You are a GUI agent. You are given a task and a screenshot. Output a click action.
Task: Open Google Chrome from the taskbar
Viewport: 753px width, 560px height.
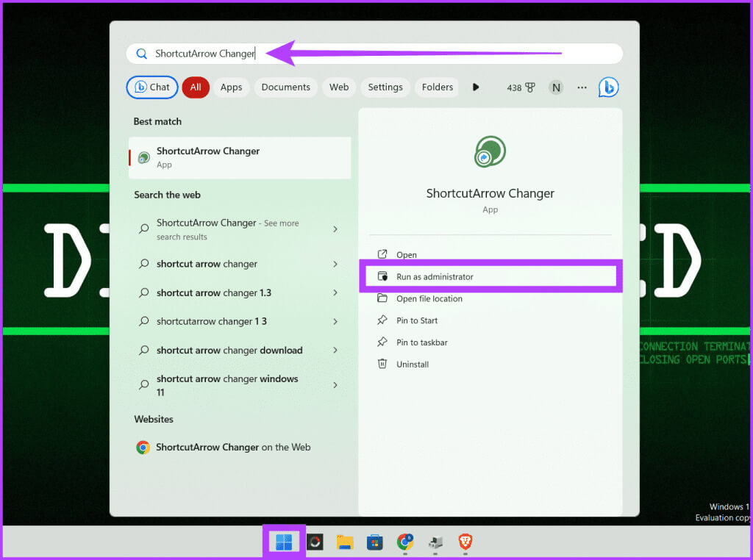[x=405, y=542]
